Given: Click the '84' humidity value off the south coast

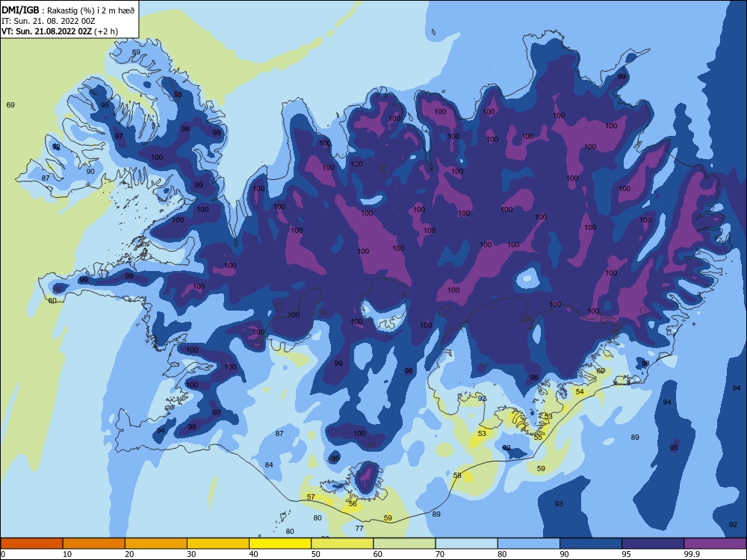Looking at the screenshot, I should tap(269, 464).
